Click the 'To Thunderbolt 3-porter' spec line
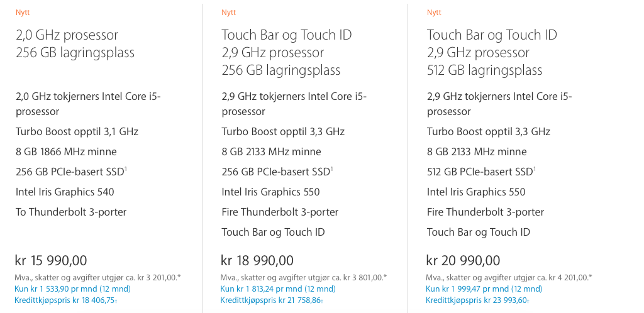Viewport: 644px width, 313px height. 71,212
